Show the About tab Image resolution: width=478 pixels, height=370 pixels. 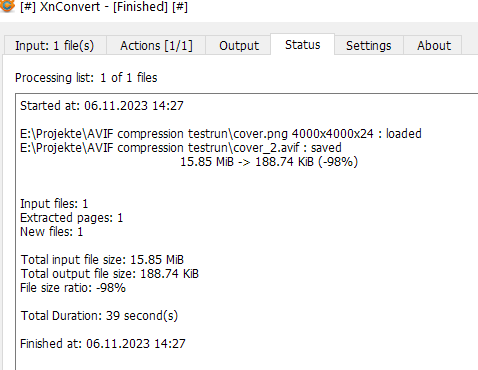434,45
